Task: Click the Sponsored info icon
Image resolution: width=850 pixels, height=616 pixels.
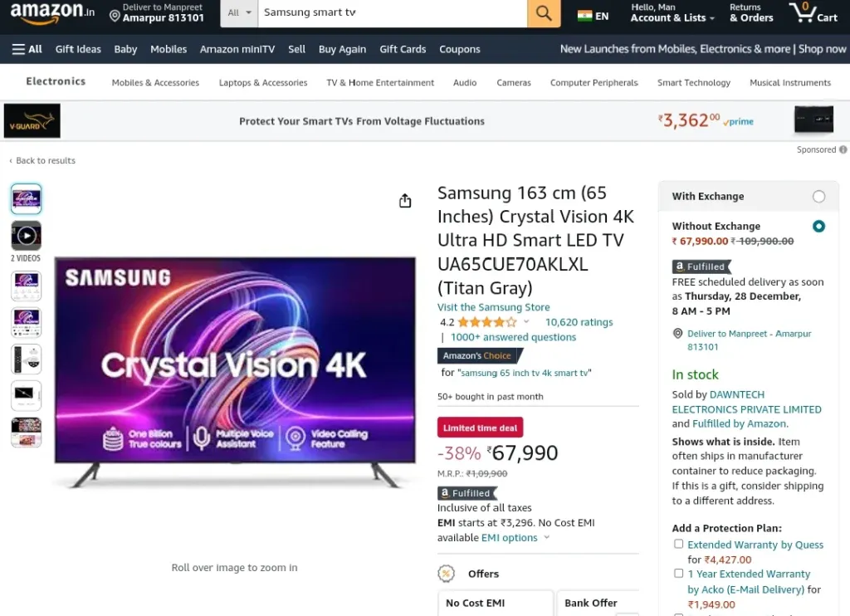Action: point(843,149)
